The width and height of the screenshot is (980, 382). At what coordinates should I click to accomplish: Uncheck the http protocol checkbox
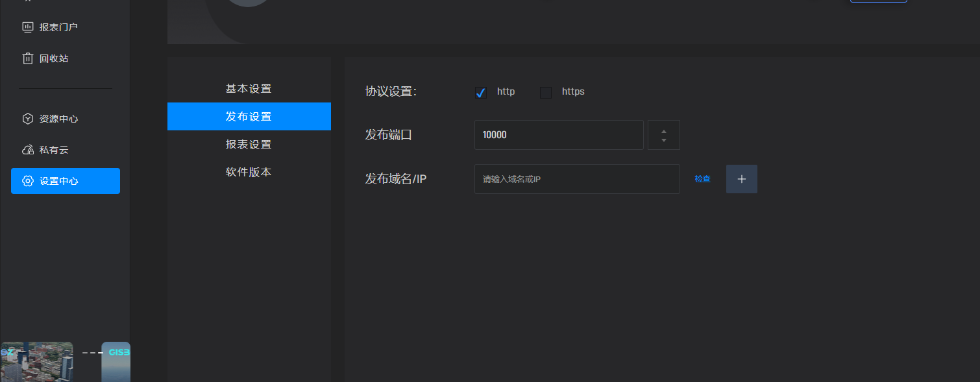click(x=481, y=93)
